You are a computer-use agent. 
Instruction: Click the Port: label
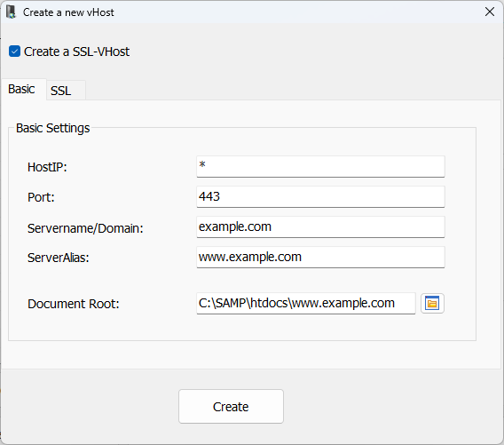point(41,197)
